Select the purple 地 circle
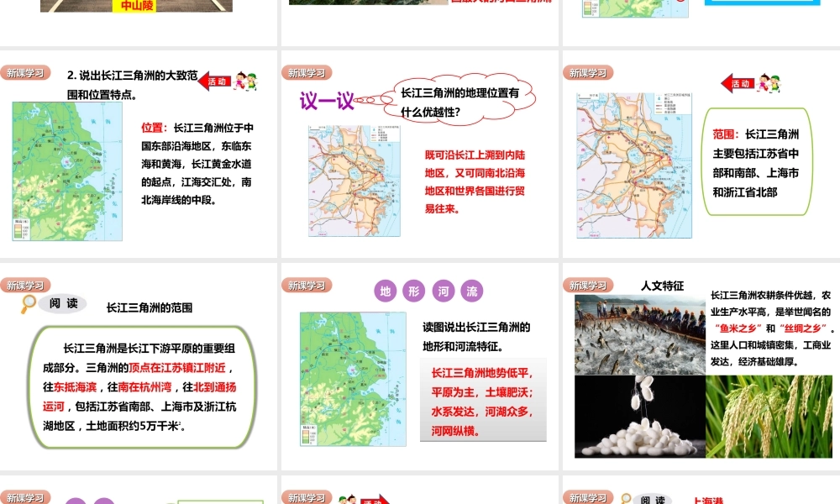 pos(386,291)
